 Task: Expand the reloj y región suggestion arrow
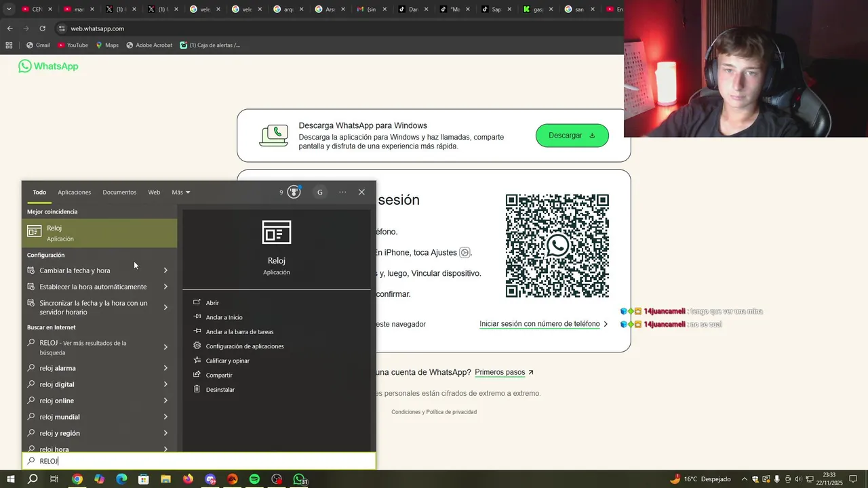point(165,433)
